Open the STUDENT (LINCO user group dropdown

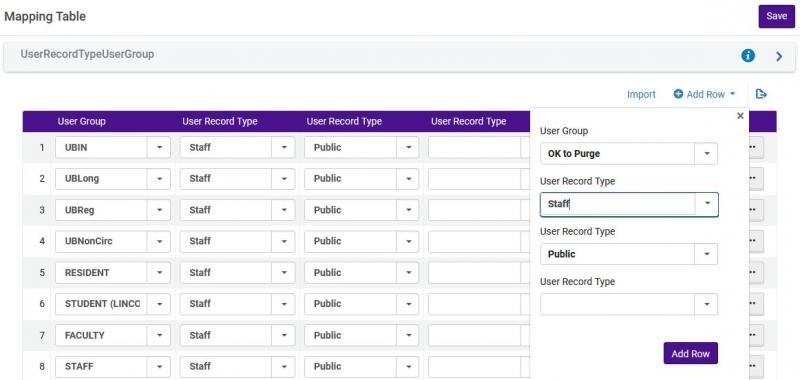coord(159,304)
